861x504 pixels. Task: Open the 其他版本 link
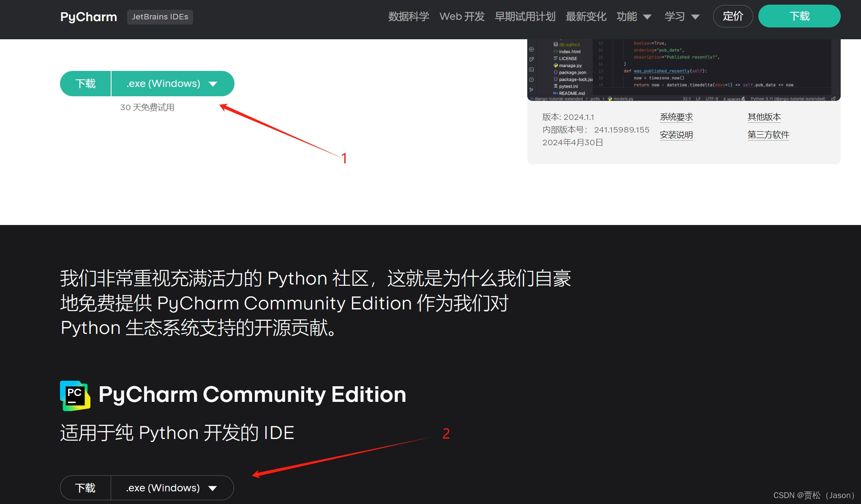[764, 117]
